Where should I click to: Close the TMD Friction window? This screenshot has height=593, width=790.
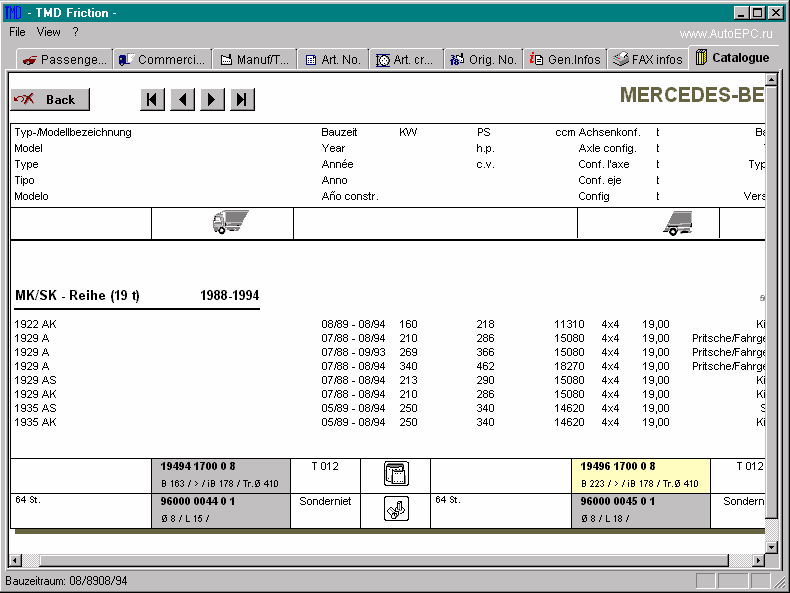point(776,13)
